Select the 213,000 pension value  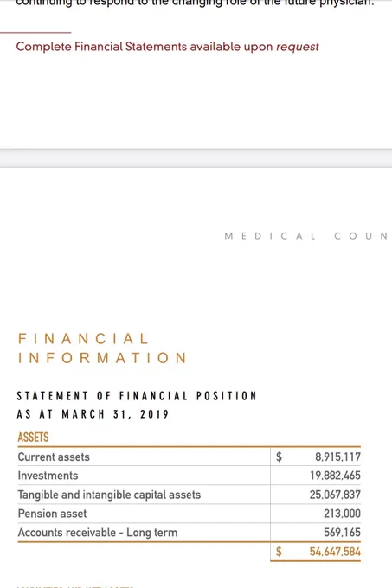(x=342, y=514)
